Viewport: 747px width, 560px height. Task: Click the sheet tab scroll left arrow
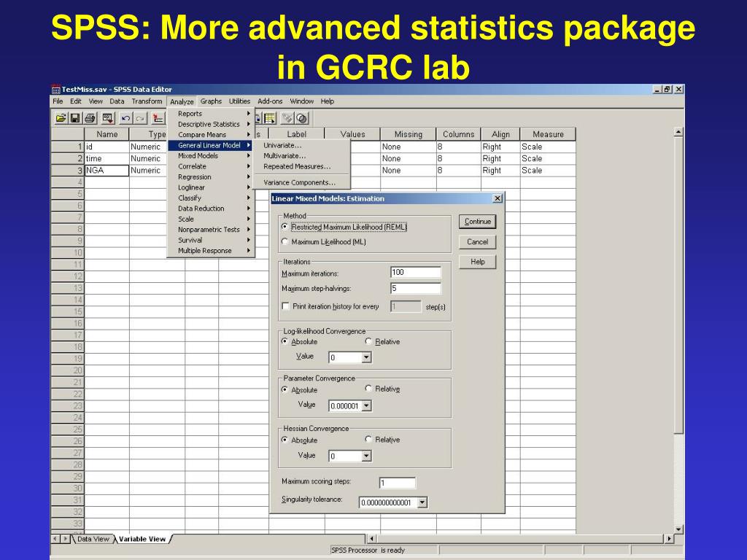point(55,539)
